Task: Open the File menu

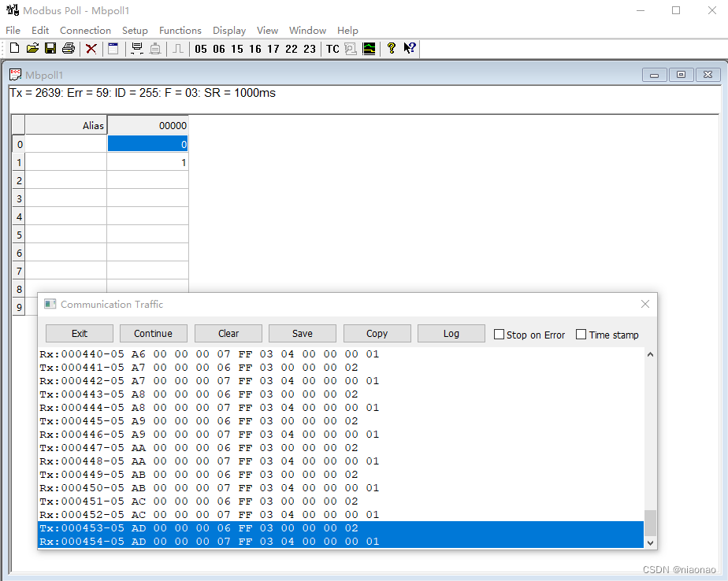Action: pyautogui.click(x=13, y=31)
